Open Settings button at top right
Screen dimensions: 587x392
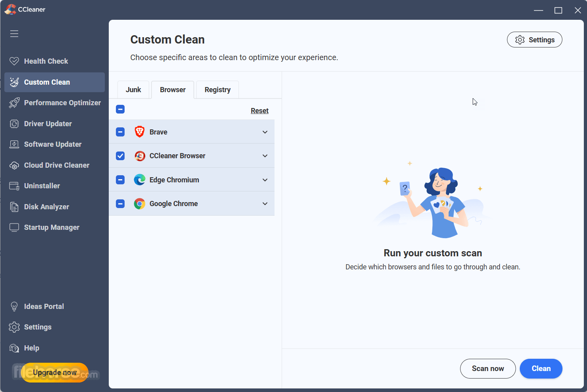pos(534,40)
